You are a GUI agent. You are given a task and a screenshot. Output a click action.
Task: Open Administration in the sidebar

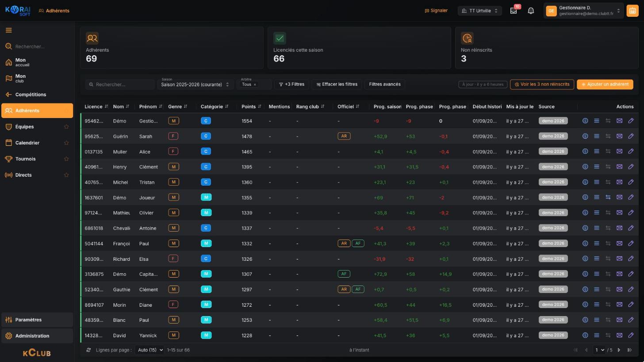(x=37, y=336)
